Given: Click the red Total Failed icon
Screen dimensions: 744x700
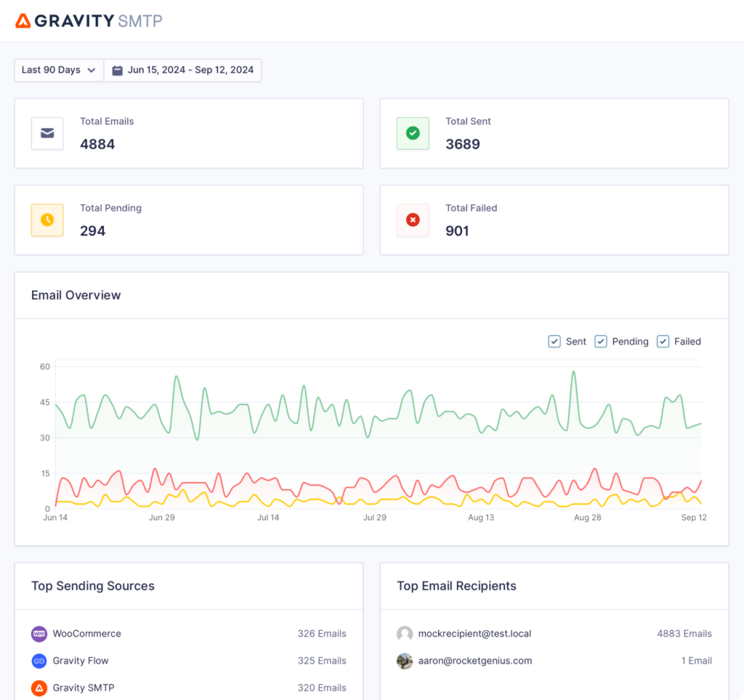Looking at the screenshot, I should pyautogui.click(x=413, y=220).
